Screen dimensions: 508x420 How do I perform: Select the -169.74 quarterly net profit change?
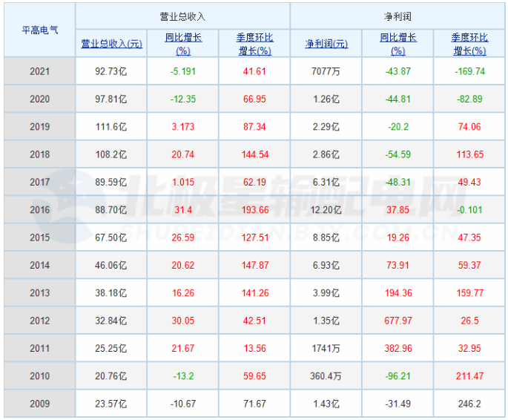coord(469,71)
